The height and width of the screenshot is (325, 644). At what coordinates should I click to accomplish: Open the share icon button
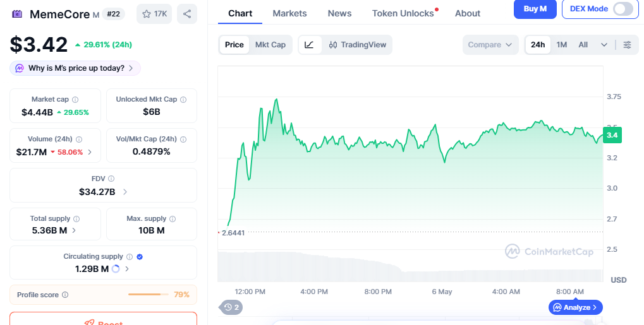187,14
